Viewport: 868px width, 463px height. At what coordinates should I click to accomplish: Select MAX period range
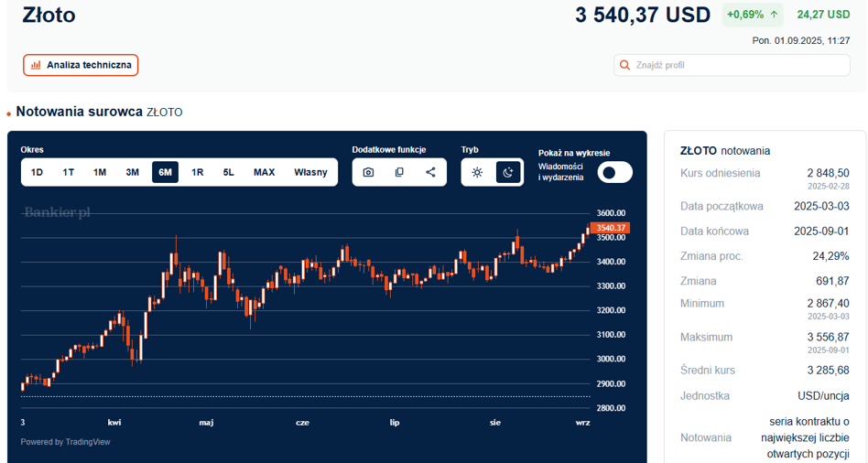click(x=264, y=172)
